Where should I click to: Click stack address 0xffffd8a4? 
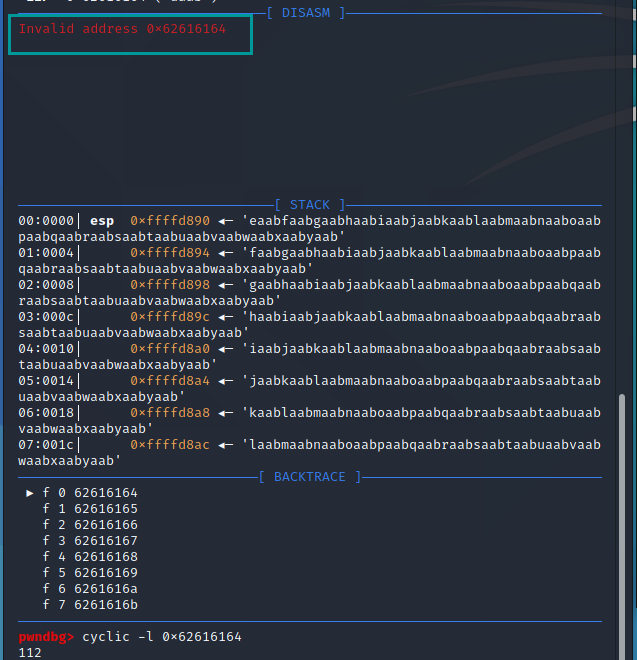(170, 381)
